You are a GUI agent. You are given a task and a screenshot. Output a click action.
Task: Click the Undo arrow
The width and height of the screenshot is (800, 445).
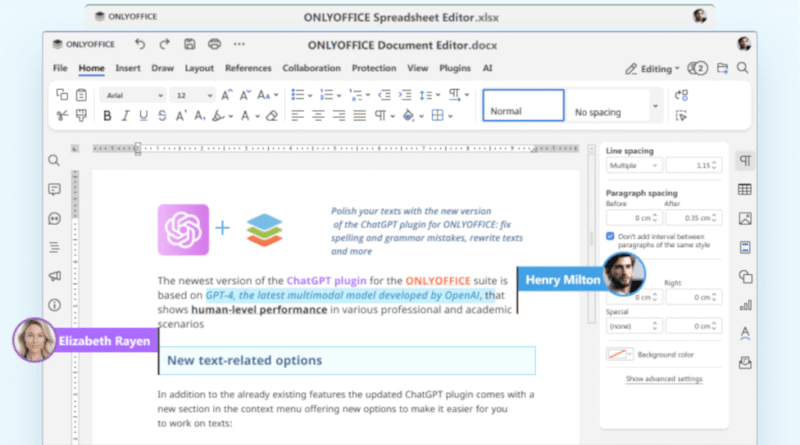click(139, 44)
